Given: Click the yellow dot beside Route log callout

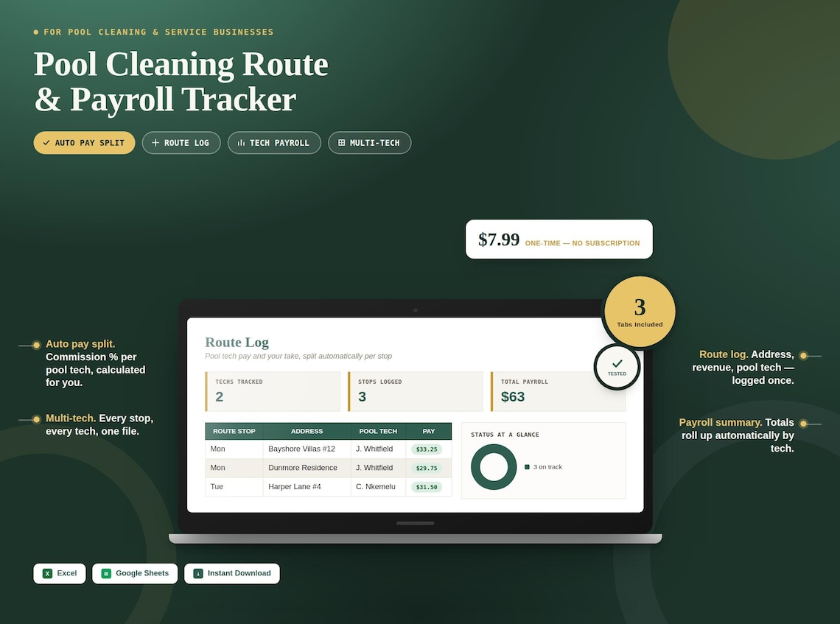Looking at the screenshot, I should click(x=804, y=356).
